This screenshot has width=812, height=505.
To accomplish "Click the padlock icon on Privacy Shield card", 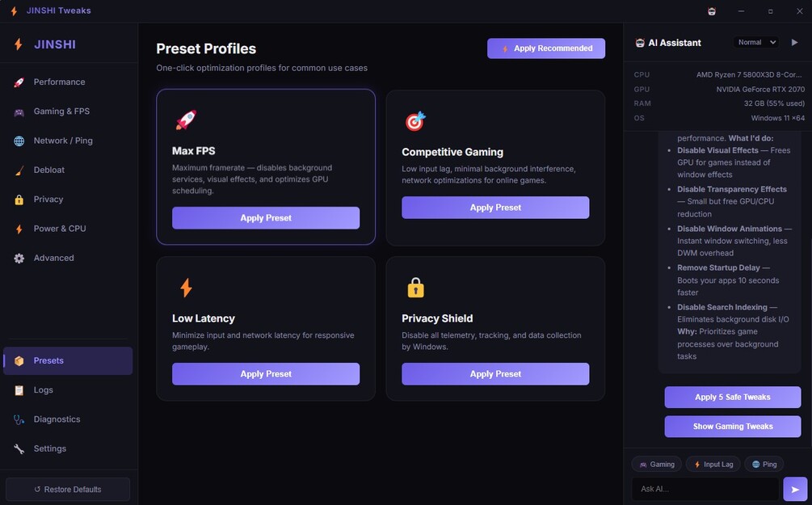I will 415,288.
